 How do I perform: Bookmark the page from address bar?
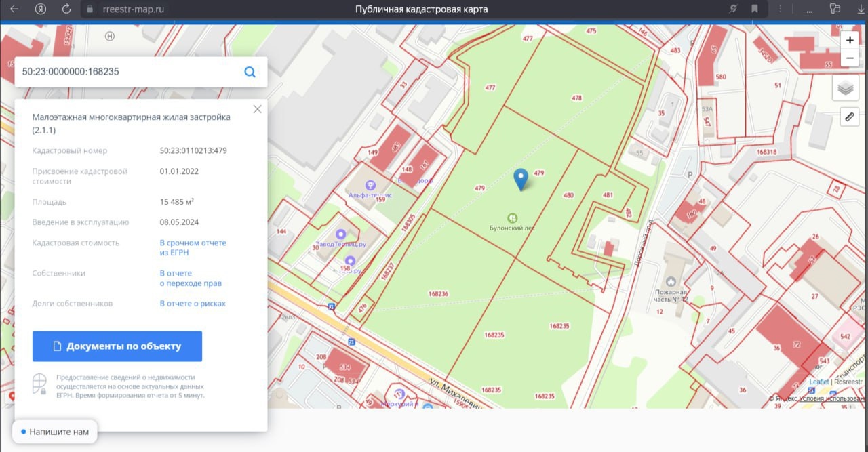click(754, 9)
